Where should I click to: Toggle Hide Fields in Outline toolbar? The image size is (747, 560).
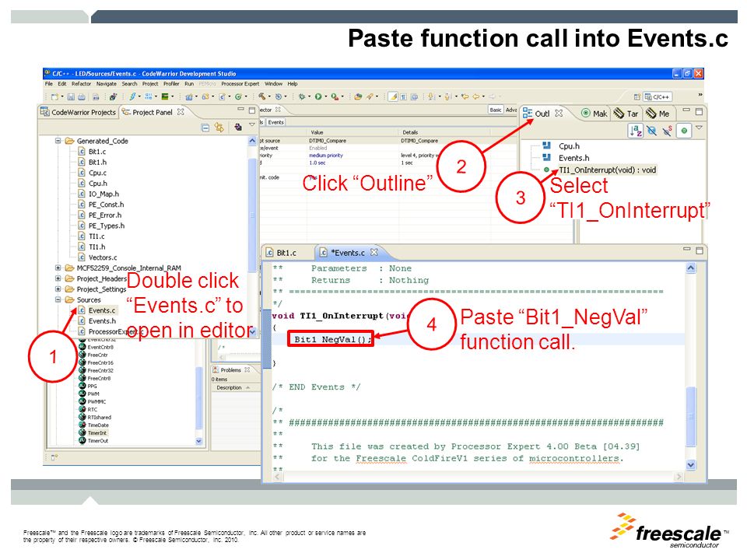pyautogui.click(x=652, y=130)
